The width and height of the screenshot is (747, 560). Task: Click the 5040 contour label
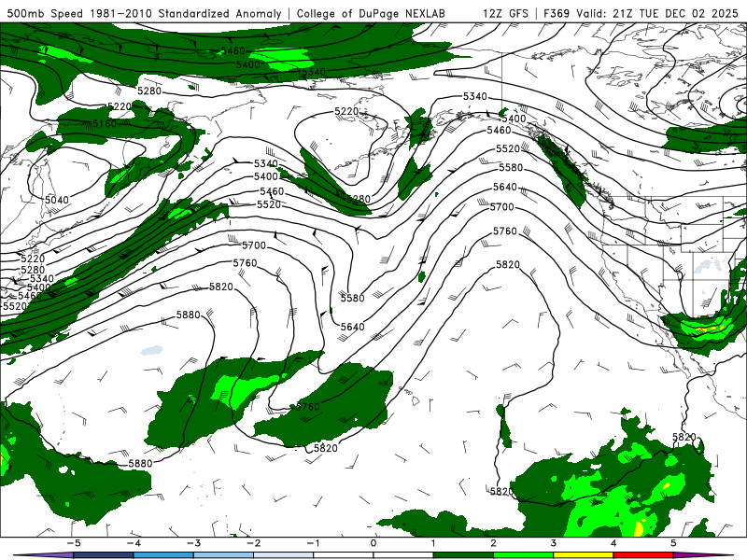57,200
